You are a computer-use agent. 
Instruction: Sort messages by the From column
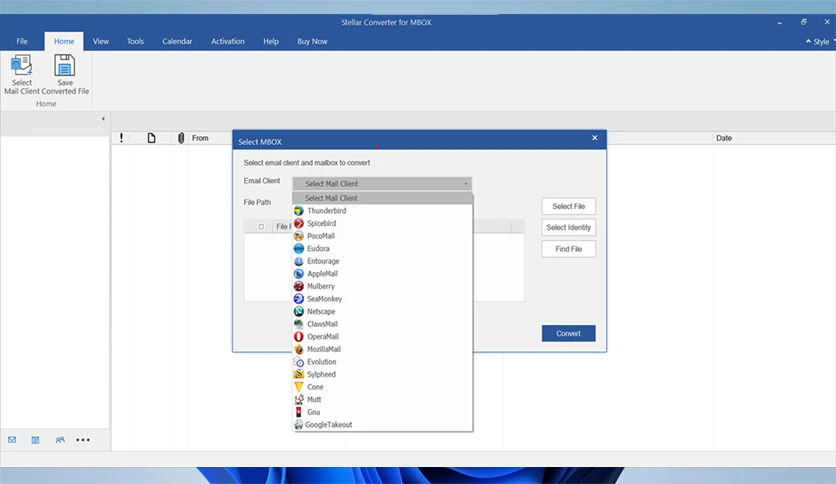tap(200, 138)
